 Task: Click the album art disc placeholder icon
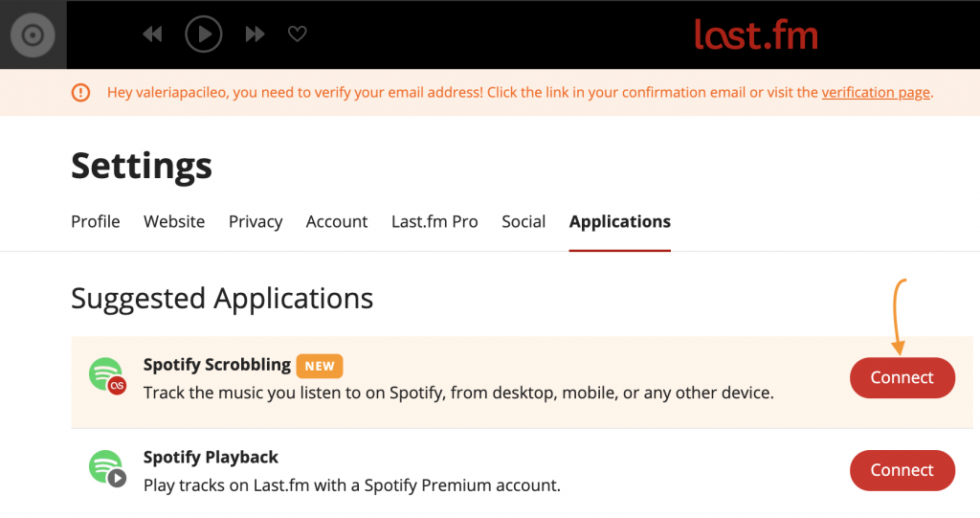click(x=33, y=35)
